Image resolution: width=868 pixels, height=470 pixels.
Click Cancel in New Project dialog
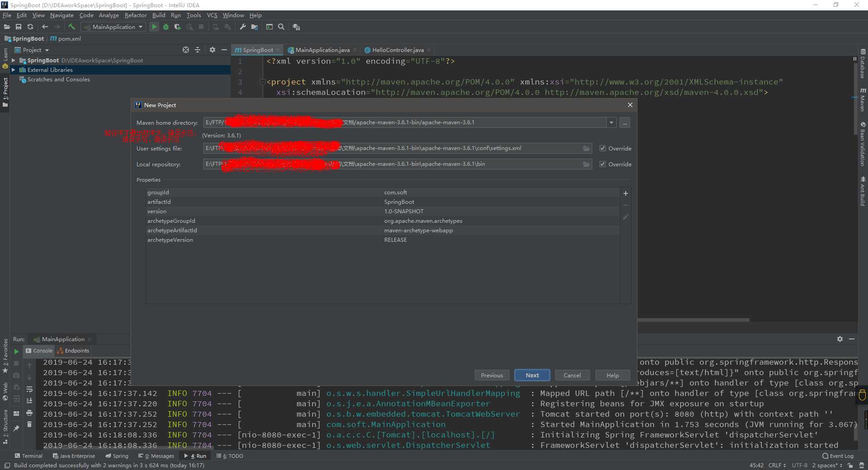point(572,375)
